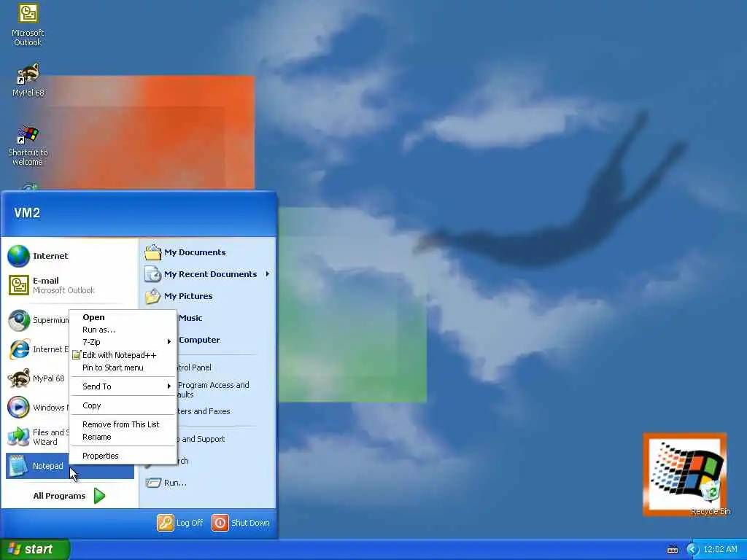747x560 pixels.
Task: Open Files and Settings Transfer Wizard icon
Action: point(18,437)
